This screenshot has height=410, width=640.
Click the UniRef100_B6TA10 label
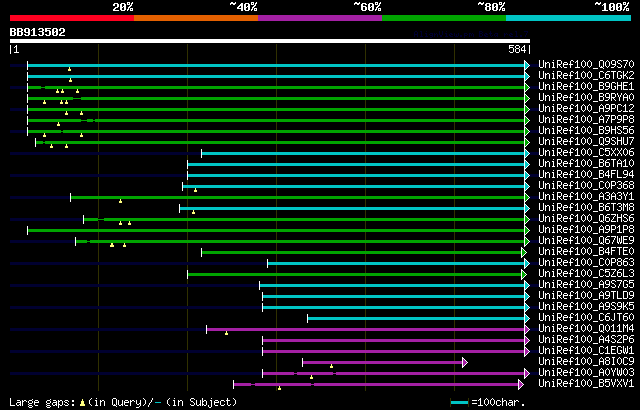586,164
